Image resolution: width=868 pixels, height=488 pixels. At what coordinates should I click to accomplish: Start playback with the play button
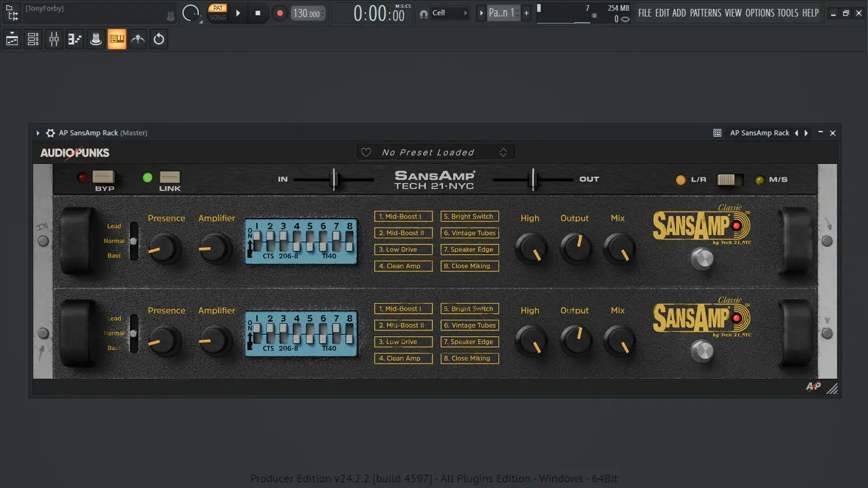tap(238, 13)
